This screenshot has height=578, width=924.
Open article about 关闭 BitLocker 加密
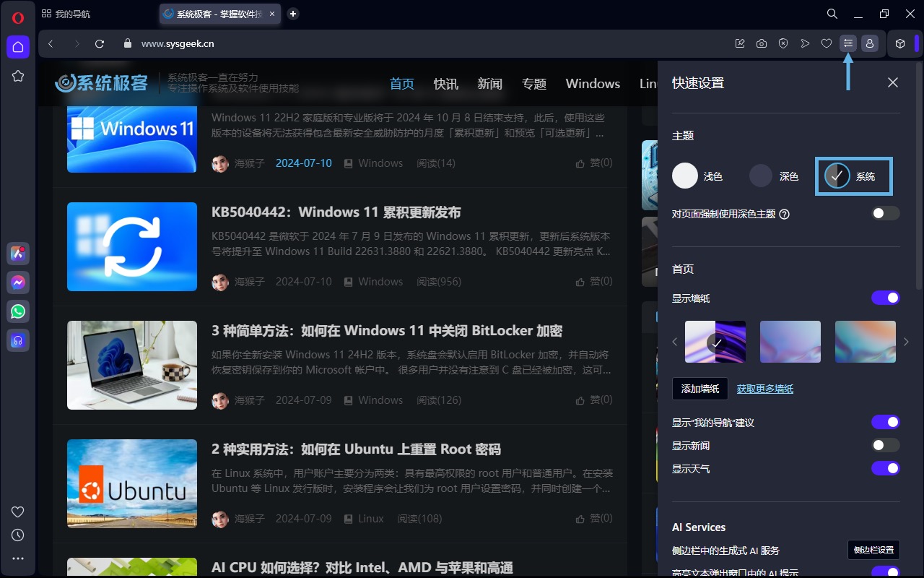point(387,331)
